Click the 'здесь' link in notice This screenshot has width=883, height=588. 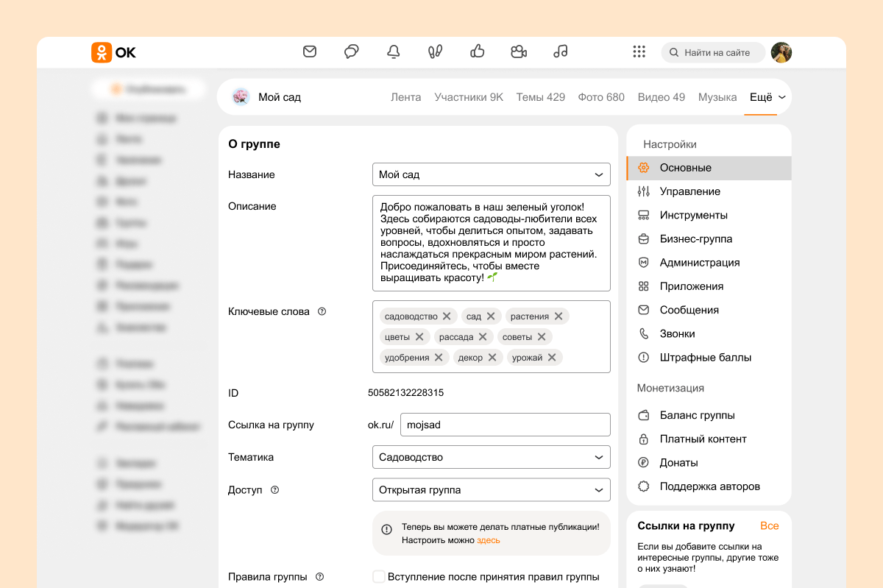(x=489, y=540)
